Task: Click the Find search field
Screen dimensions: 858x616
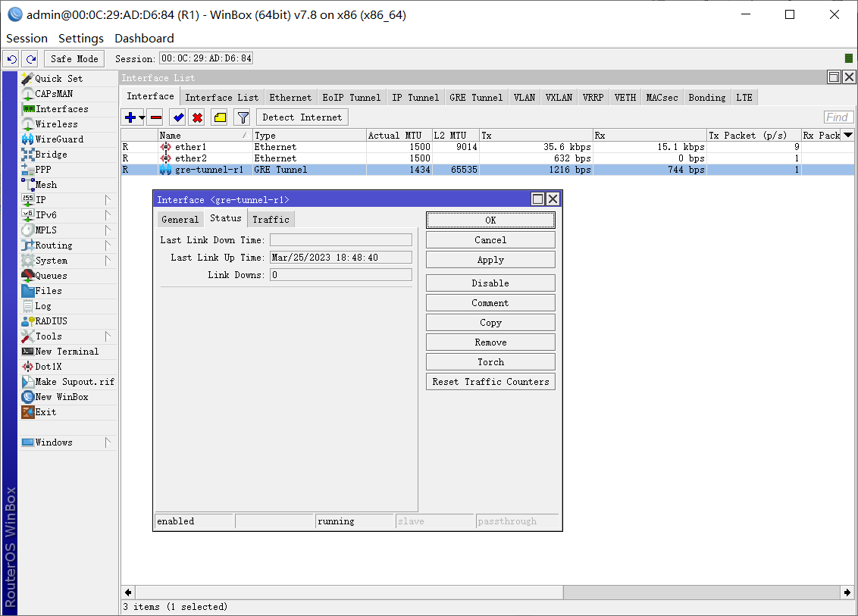Action: (838, 117)
